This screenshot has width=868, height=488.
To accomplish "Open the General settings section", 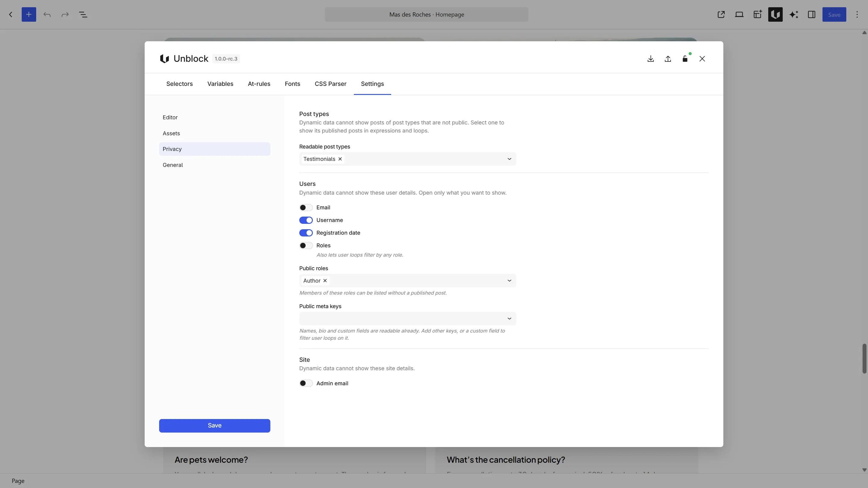I will [215, 165].
